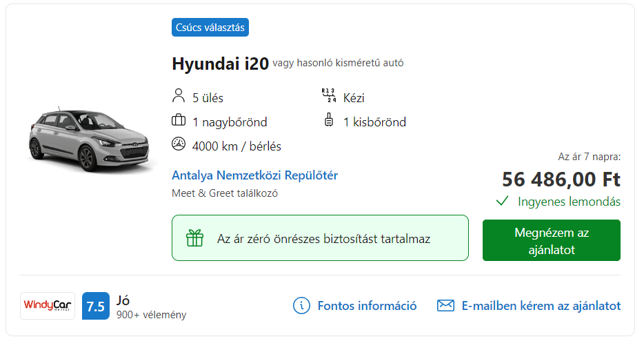This screenshot has height=339, width=644.
Task: Click the price 56 486,00 Ft
Action: (x=561, y=180)
